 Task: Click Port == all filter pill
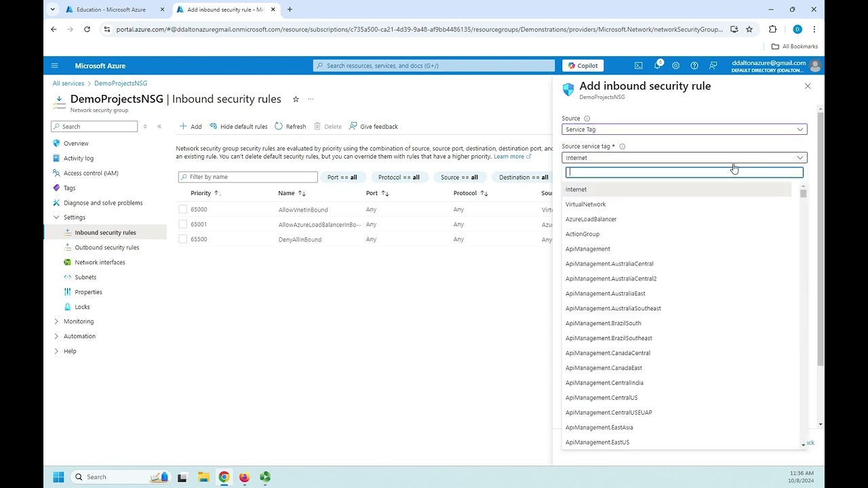tap(342, 178)
